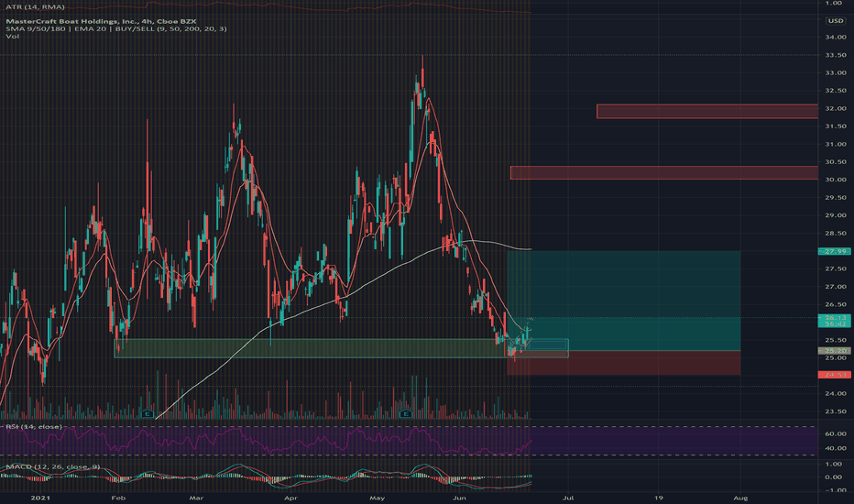Select the long position red stop-loss area
The width and height of the screenshot is (854, 504).
click(624, 363)
